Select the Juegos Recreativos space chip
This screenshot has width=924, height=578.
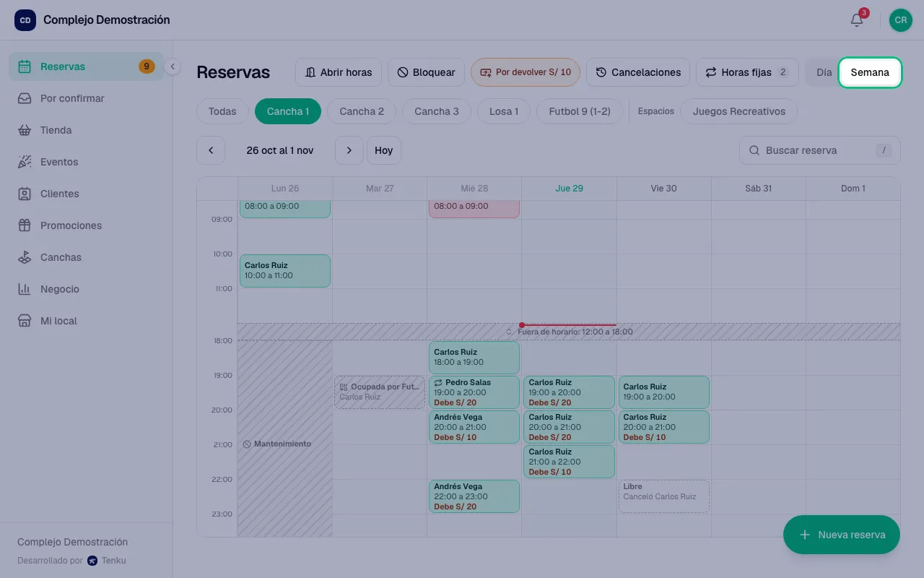tap(738, 111)
